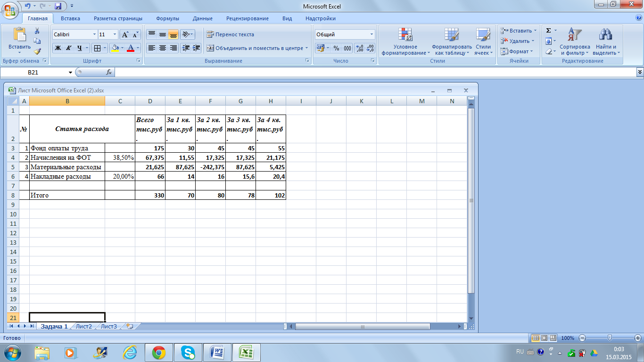Viewport: 644px width, 362px height.
Task: Open the Calibri font name dropdown
Action: [93, 34]
